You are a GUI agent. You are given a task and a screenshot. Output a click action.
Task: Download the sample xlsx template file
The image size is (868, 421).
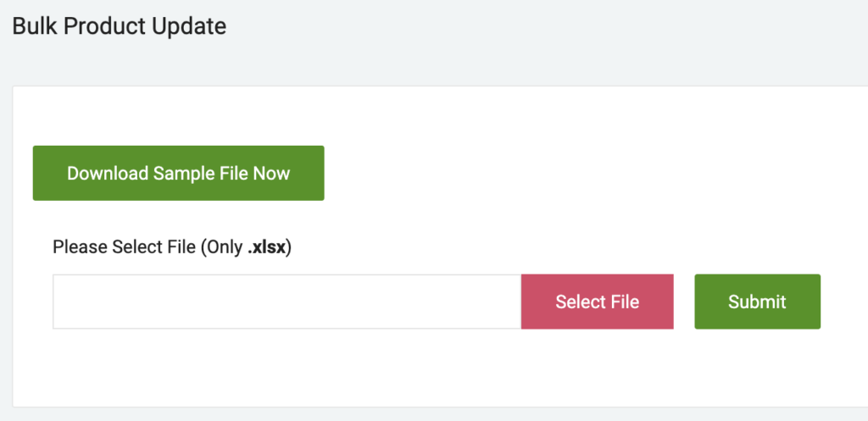(178, 174)
